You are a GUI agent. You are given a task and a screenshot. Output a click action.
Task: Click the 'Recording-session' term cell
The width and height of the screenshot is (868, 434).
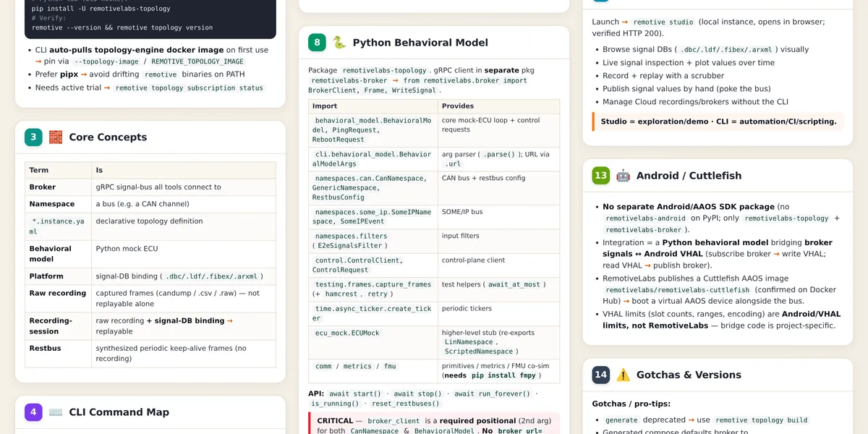(x=58, y=325)
